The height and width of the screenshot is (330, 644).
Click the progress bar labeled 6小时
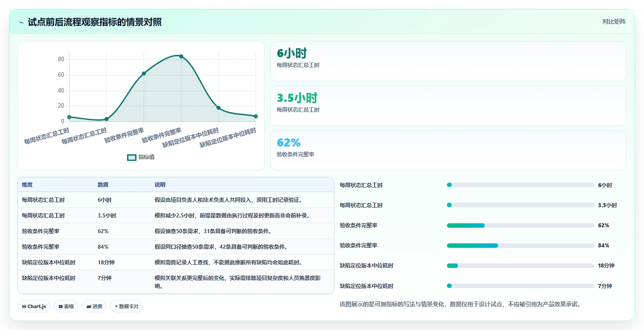[520, 185]
